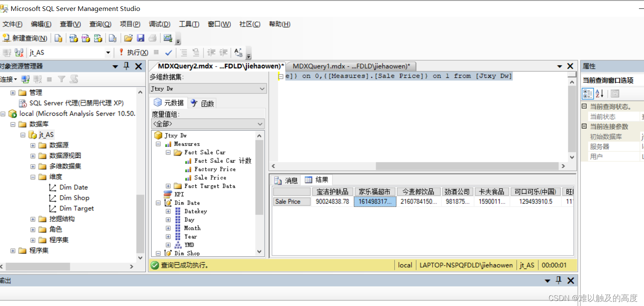Expand the 管理 (Management) tree node

pos(13,93)
